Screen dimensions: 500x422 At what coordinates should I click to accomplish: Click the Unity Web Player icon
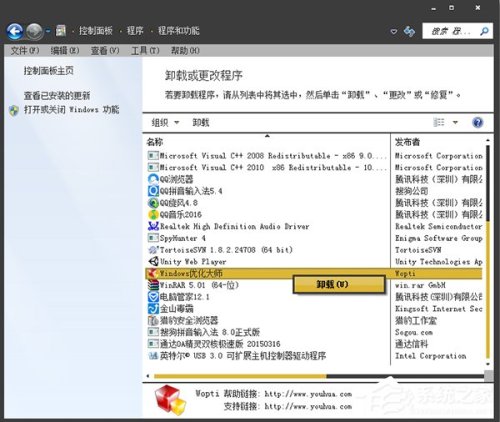[x=153, y=261]
